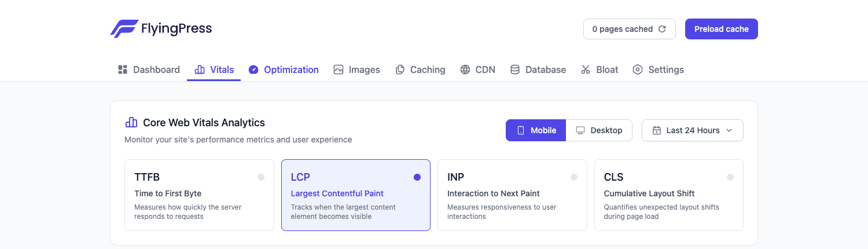Screen dimensions: 868x249
Task: Select the INP metric indicator dot
Action: pyautogui.click(x=574, y=177)
